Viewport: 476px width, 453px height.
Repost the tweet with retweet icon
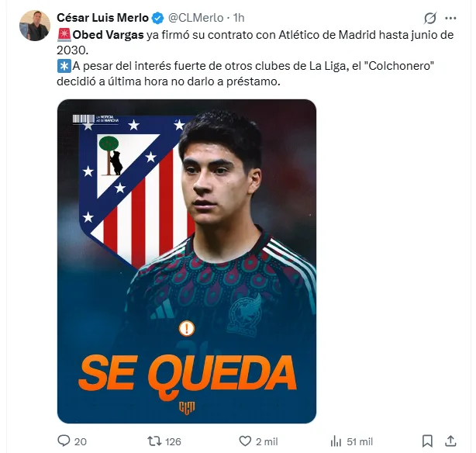(154, 441)
